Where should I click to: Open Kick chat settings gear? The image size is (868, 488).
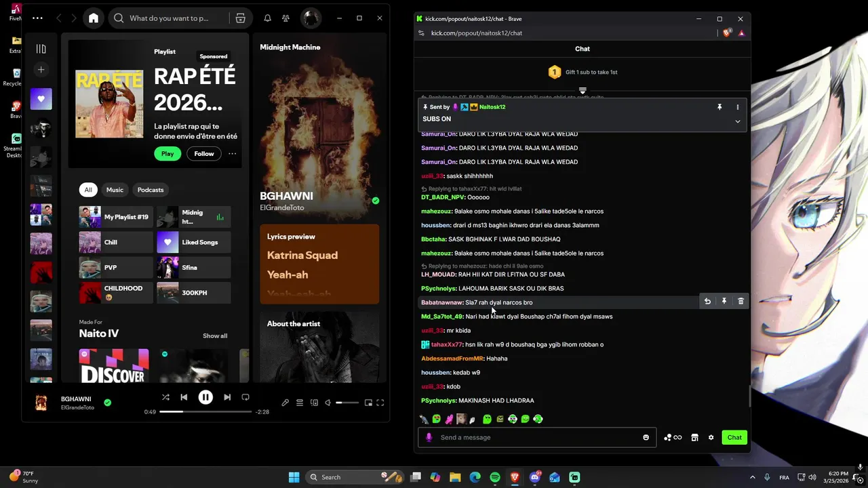711,437
